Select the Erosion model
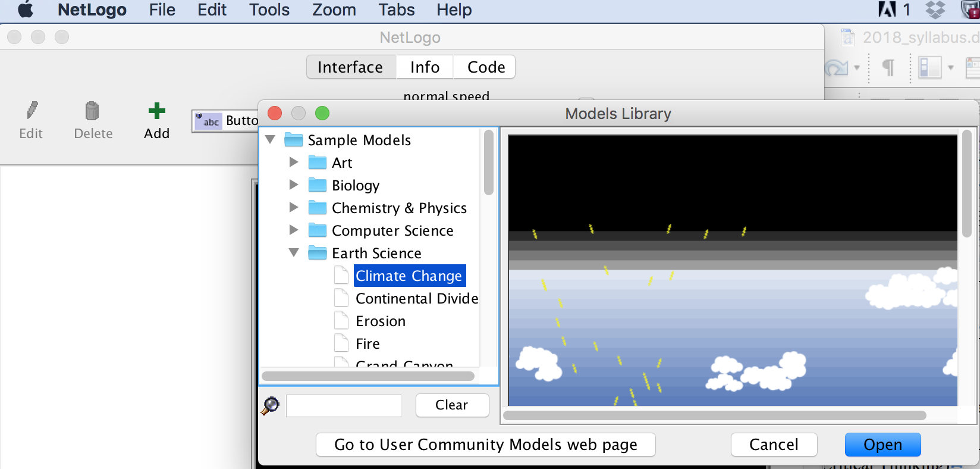Image resolution: width=980 pixels, height=469 pixels. (381, 321)
